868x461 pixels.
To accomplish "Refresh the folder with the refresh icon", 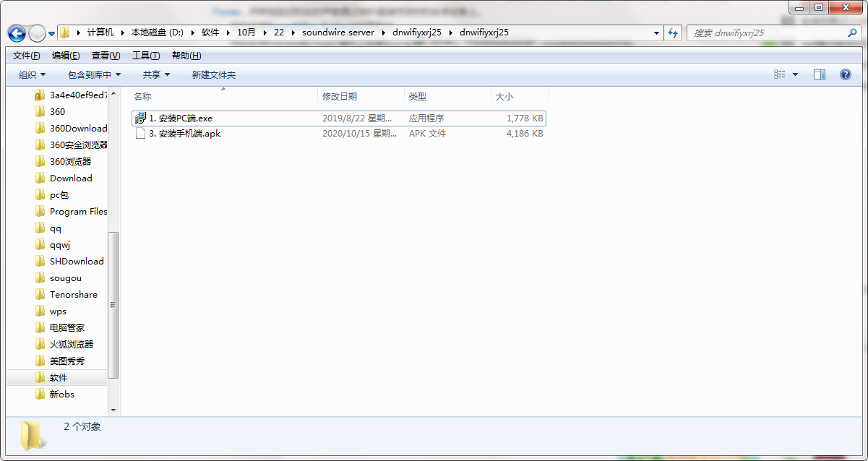I will (672, 33).
